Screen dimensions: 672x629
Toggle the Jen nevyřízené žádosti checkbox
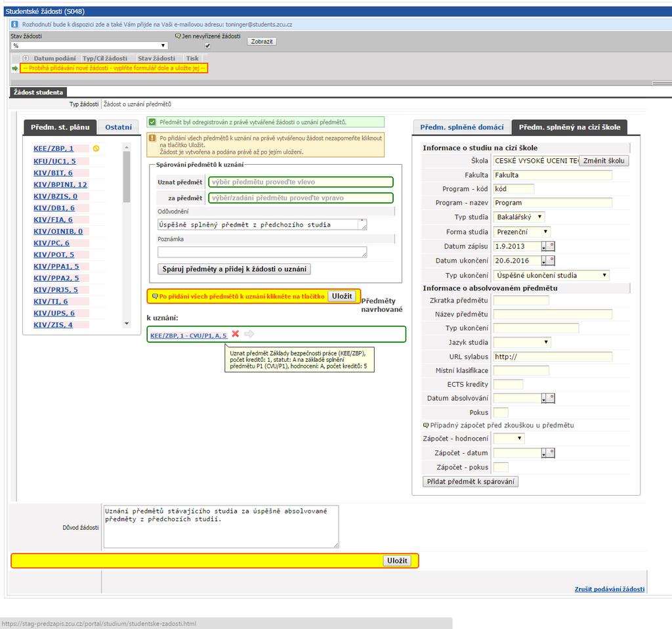point(207,46)
